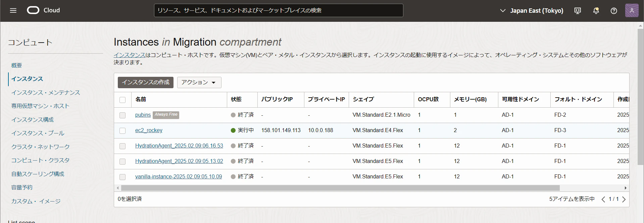The image size is (644, 223).
Task: Select the pubins instance checkbox
Action: [x=122, y=115]
